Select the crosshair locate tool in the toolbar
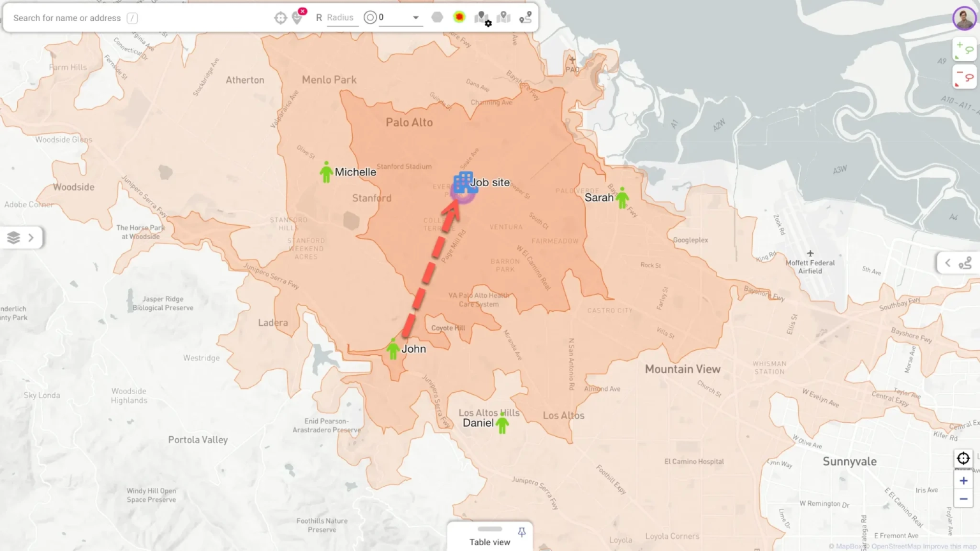980x551 pixels. (x=281, y=17)
